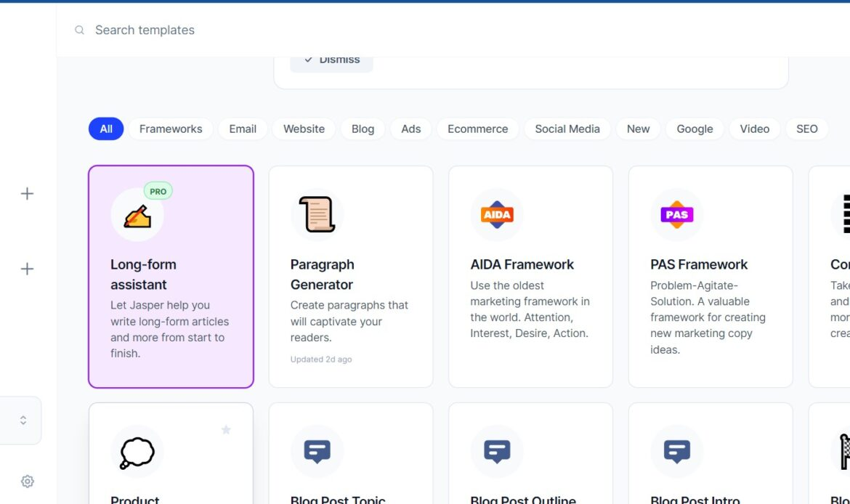The image size is (850, 504).
Task: Focus the Search templates field
Action: coord(145,30)
